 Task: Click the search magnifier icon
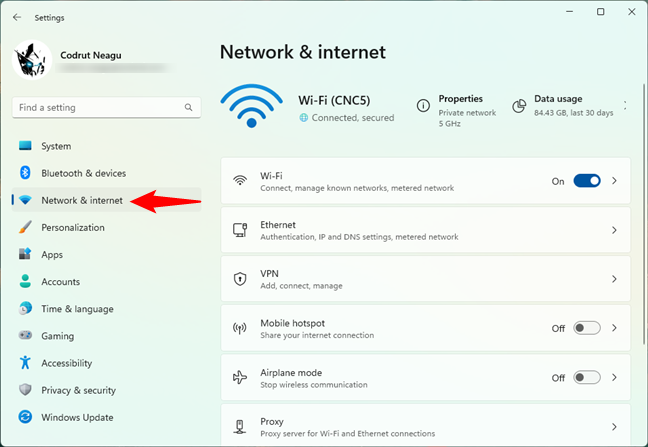[188, 107]
